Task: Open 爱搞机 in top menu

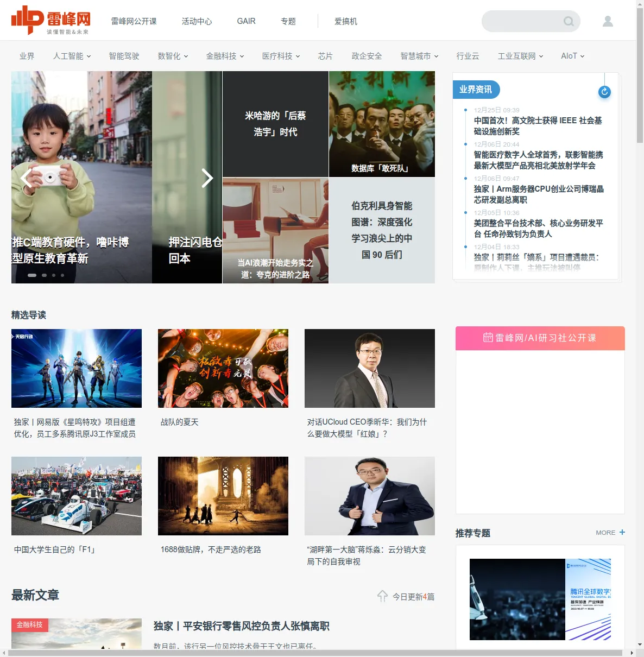Action: 346,21
